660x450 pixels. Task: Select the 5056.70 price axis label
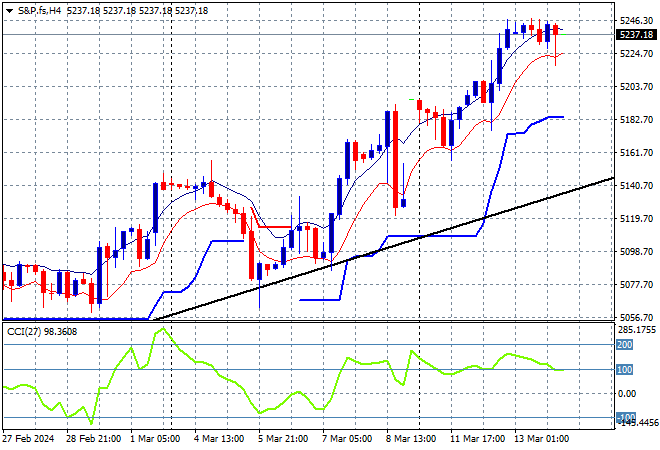coord(637,318)
